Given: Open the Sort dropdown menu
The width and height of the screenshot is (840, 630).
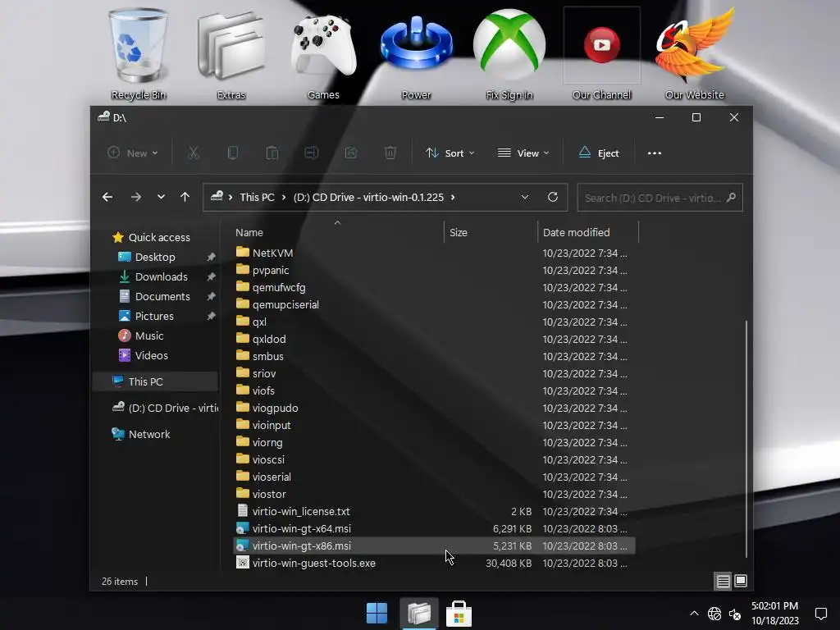Looking at the screenshot, I should tap(450, 153).
